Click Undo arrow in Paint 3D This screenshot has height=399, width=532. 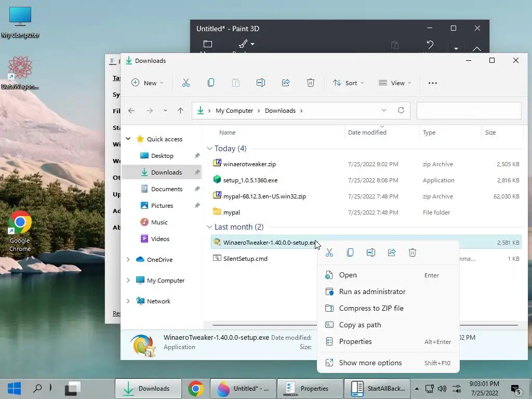click(430, 45)
